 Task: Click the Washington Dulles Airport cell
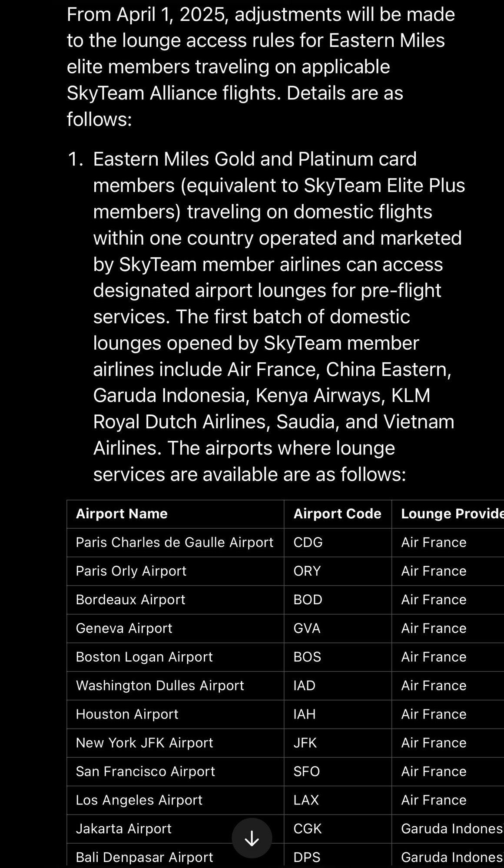[160, 686]
